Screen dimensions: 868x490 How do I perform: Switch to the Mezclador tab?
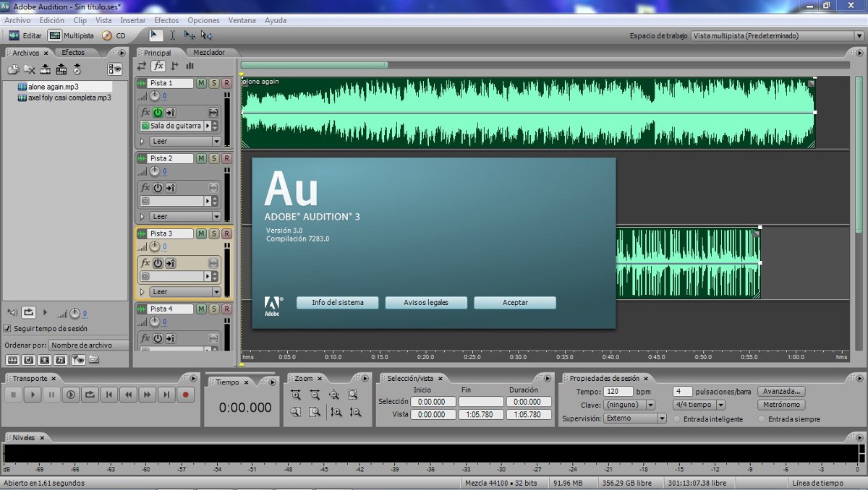(x=209, y=52)
